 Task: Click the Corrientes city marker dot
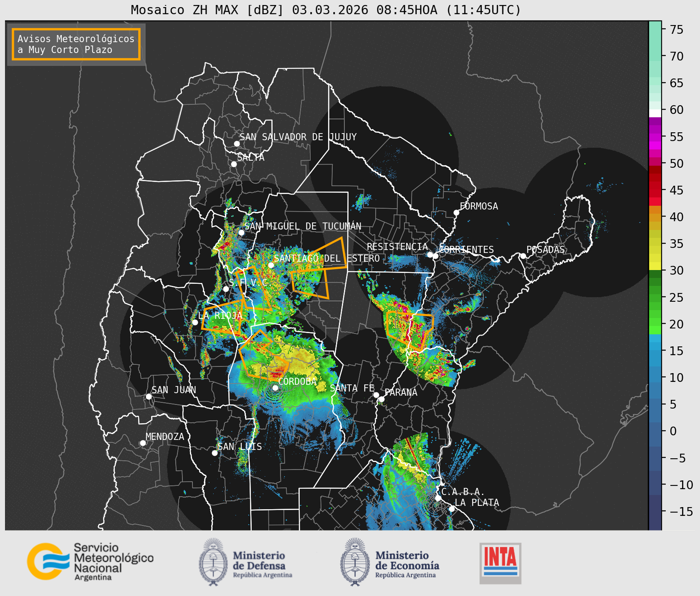click(435, 256)
